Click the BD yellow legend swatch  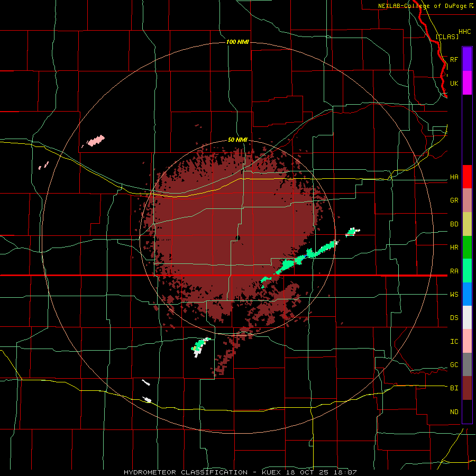tap(467, 224)
